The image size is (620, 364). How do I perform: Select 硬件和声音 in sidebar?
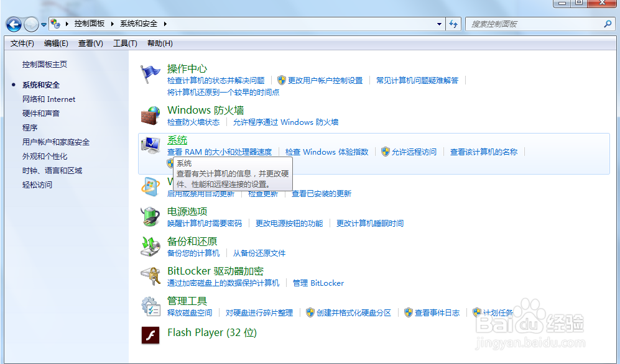(x=40, y=113)
